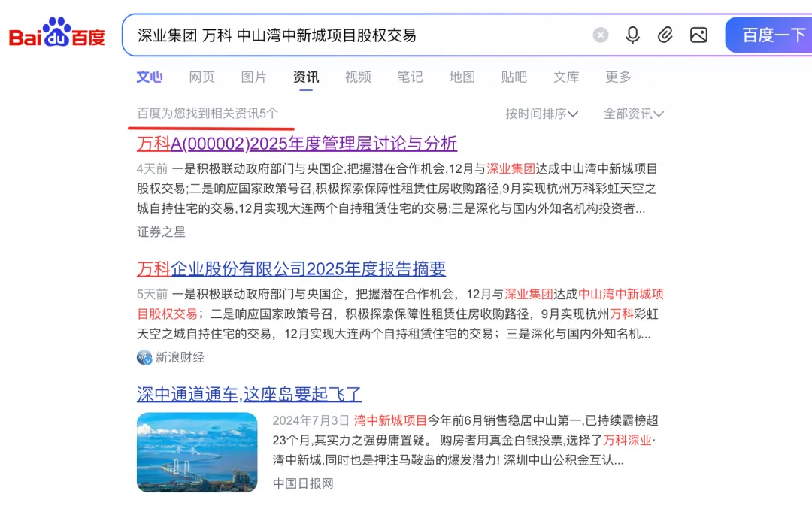Open 万科企业股份有限公司2025年度报告摘要 link
Image resolution: width=812 pixels, height=509 pixels.
point(291,268)
